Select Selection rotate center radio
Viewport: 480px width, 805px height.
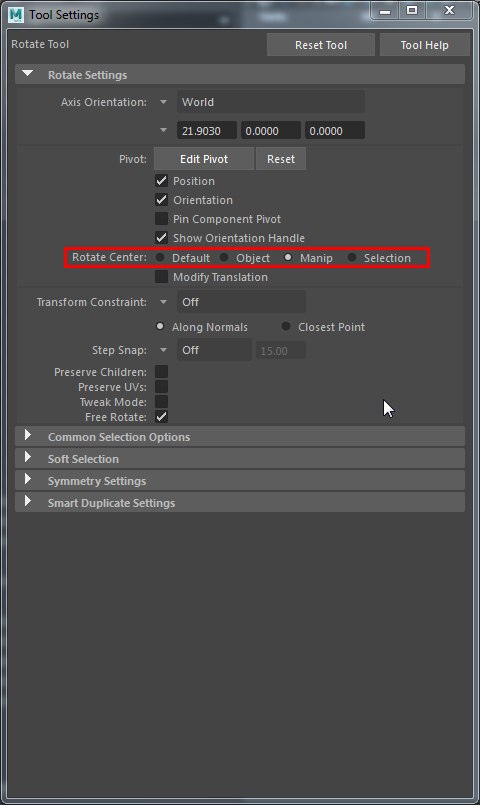(352, 257)
